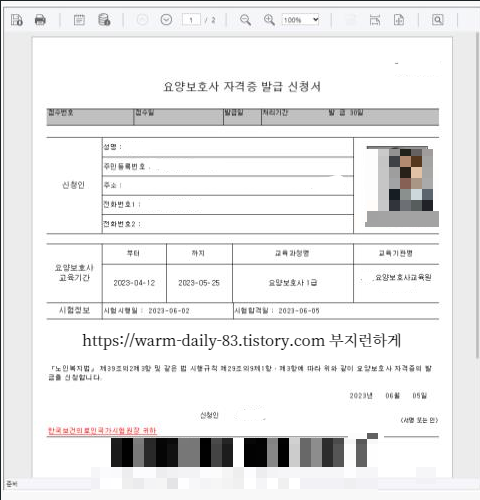
Task: Click the end date 2023-05-25 cell
Action: (x=199, y=283)
